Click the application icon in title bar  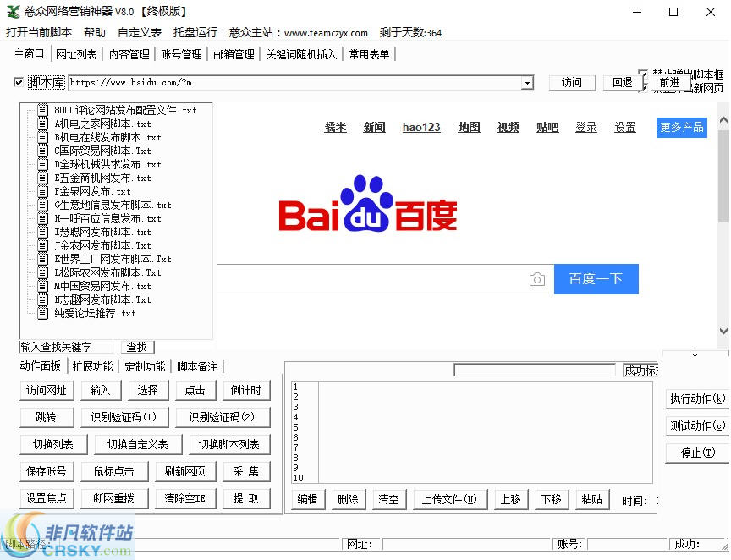pos(13,12)
